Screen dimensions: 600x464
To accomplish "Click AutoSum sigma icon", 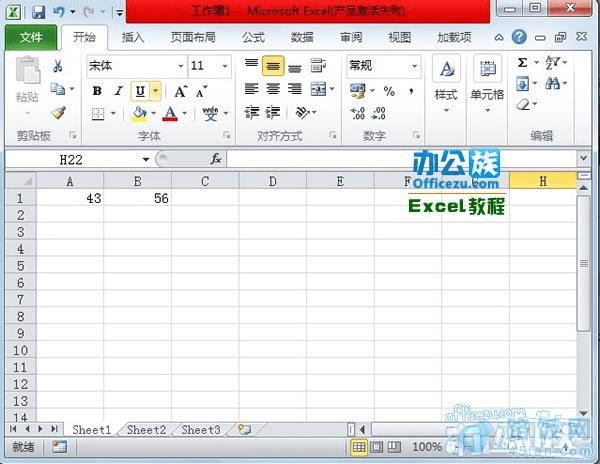I will tap(522, 62).
